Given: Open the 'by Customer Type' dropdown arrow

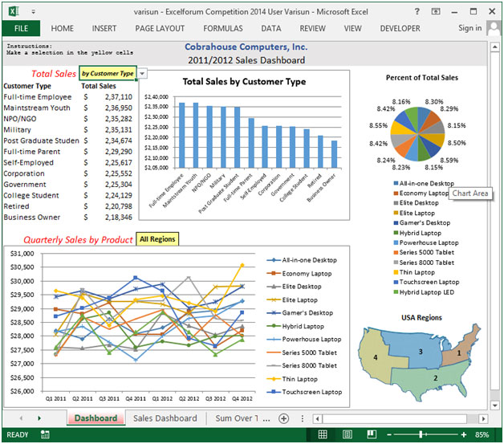Looking at the screenshot, I should (x=142, y=73).
